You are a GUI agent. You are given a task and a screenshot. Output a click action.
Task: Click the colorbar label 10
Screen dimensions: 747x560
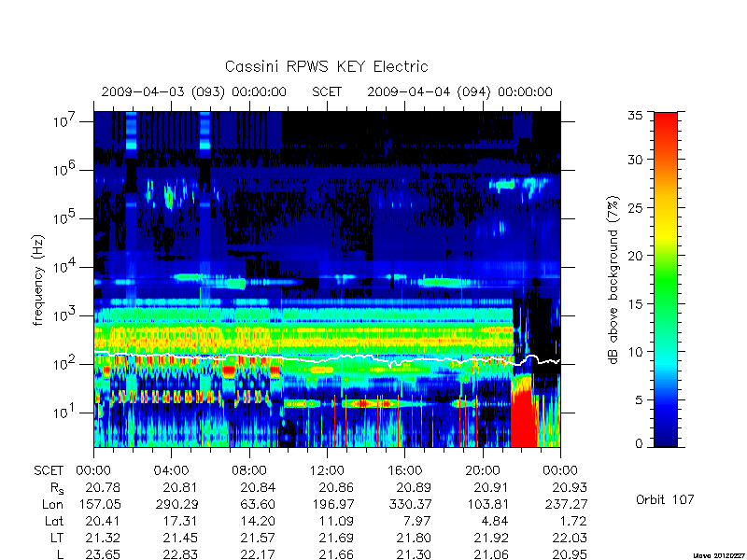635,352
